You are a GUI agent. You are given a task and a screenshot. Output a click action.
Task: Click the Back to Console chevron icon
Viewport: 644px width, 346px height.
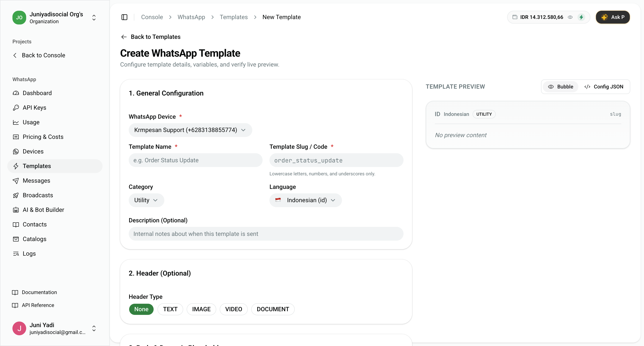point(15,55)
